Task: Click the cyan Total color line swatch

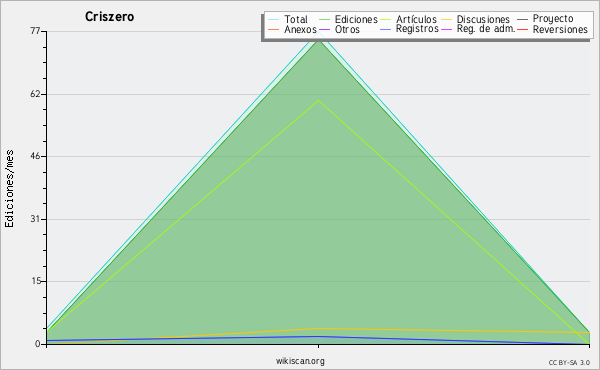Action: [x=273, y=20]
